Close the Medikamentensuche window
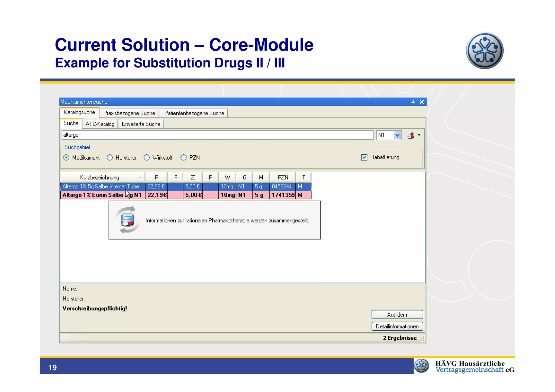This screenshot has height=392, width=555. pos(422,102)
